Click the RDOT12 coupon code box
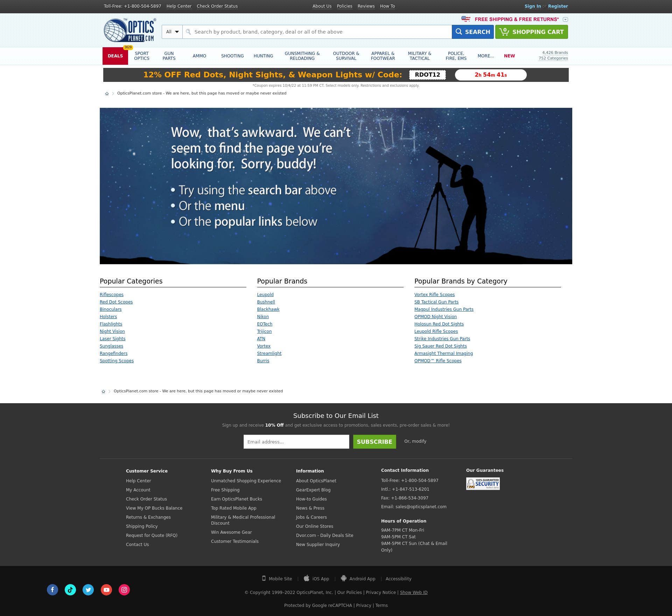Screen dimensions: 672x616 pos(427,75)
